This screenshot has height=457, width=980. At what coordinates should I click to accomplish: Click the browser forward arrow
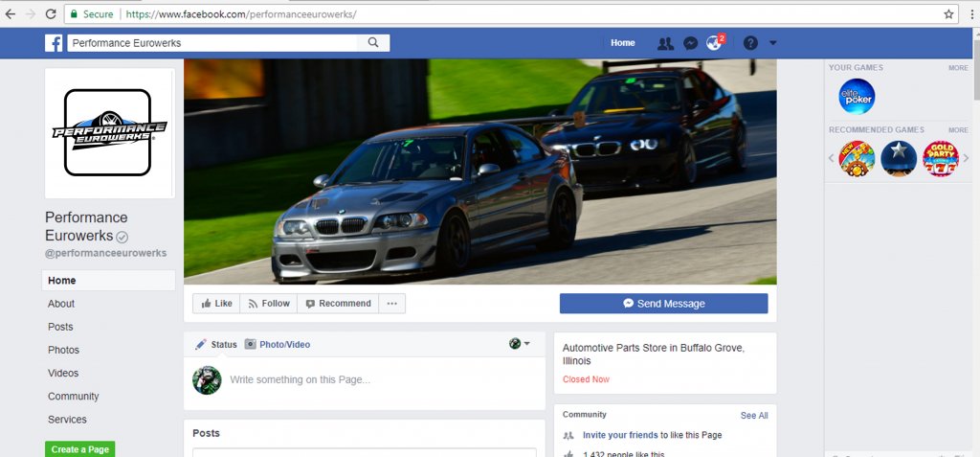[x=30, y=13]
